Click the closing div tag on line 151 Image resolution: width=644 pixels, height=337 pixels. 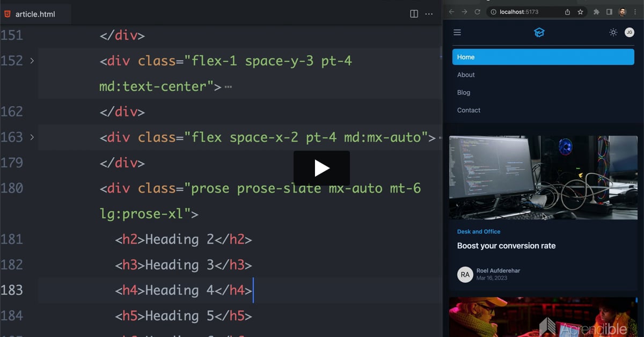122,36
